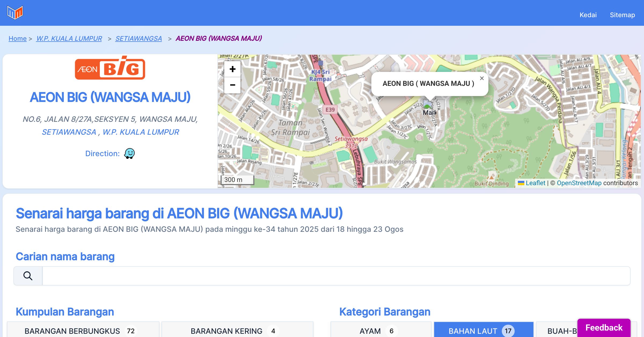Go to Home breadcrumb link
Viewport: 644px width, 337px height.
point(17,38)
